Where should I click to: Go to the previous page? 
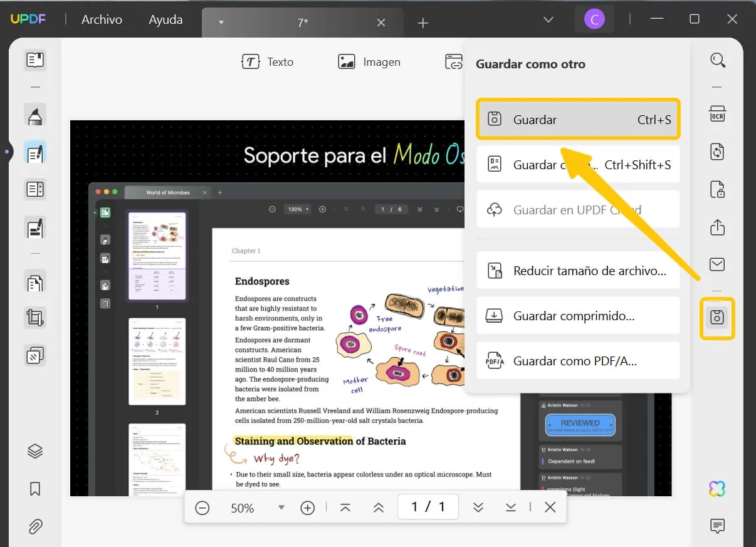coord(378,508)
